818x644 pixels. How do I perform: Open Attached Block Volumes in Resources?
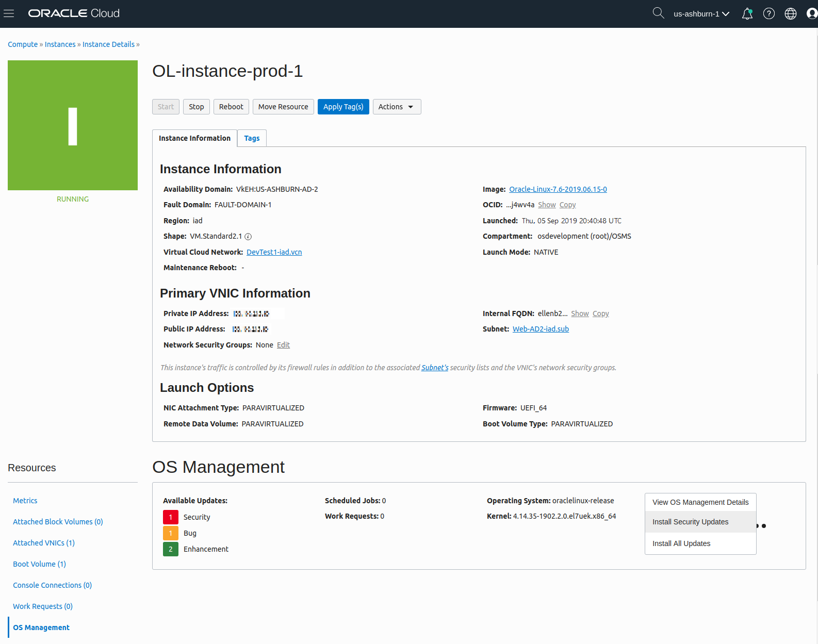point(58,522)
